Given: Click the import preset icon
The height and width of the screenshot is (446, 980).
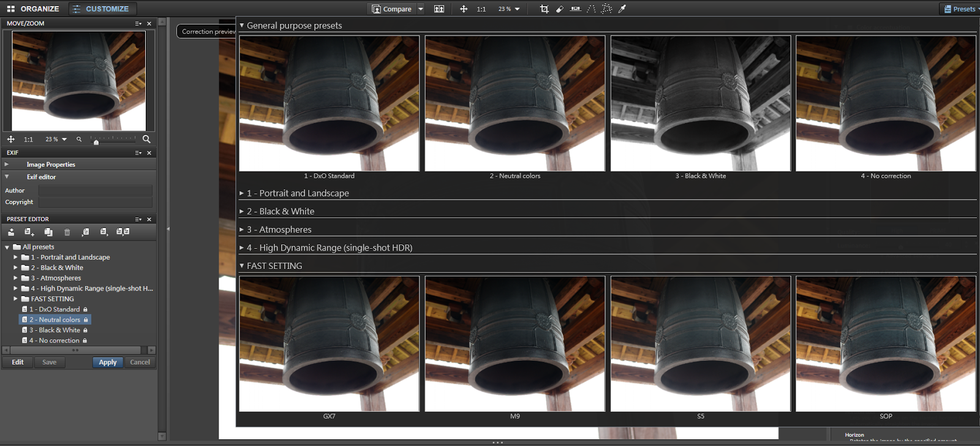Looking at the screenshot, I should (x=11, y=232).
